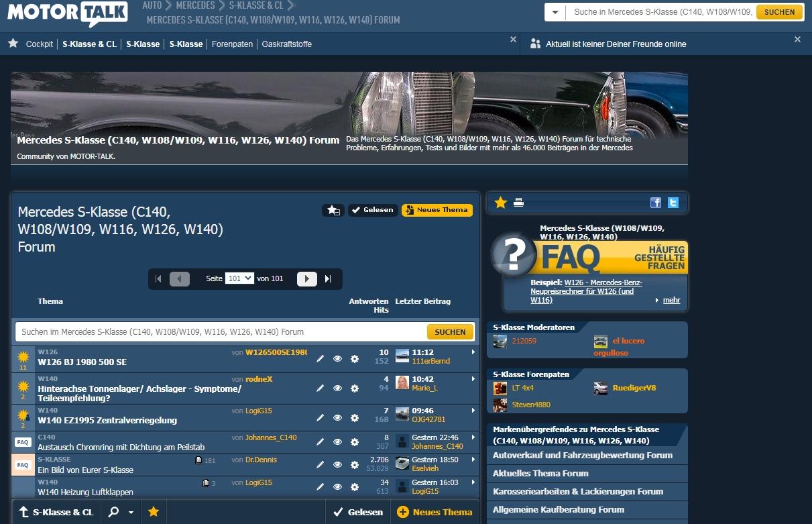The height and width of the screenshot is (524, 812).
Task: Open gear settings for Ein Bild von Eurer S-Klasse
Action: coord(355,464)
